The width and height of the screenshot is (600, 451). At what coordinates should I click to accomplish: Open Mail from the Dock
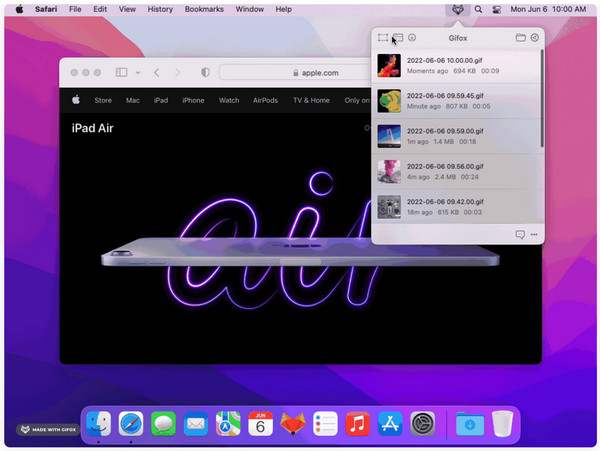[196, 424]
